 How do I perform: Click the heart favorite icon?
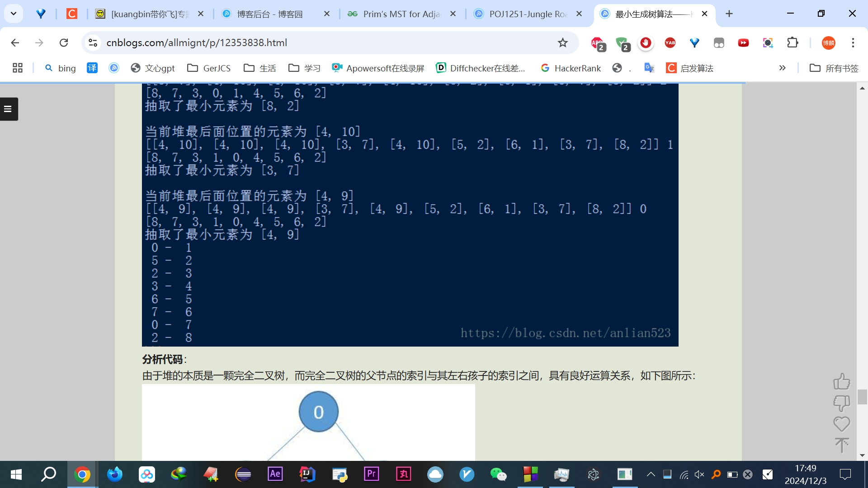841,424
